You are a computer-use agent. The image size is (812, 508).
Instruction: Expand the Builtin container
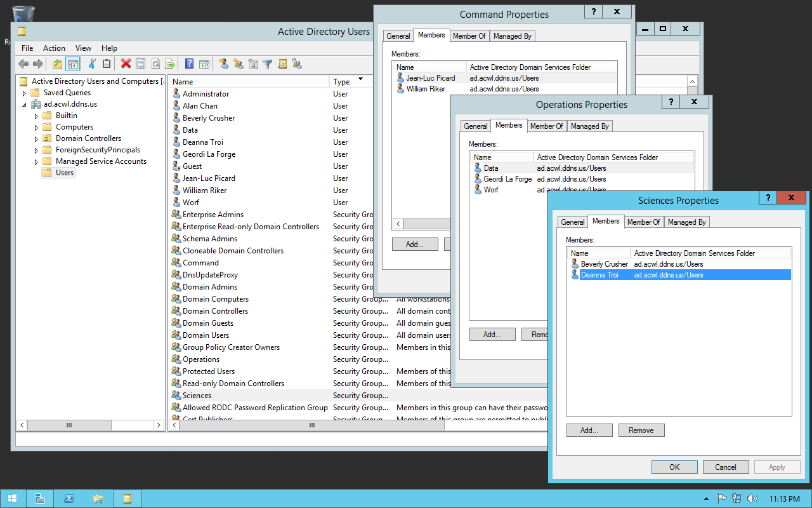[36, 115]
